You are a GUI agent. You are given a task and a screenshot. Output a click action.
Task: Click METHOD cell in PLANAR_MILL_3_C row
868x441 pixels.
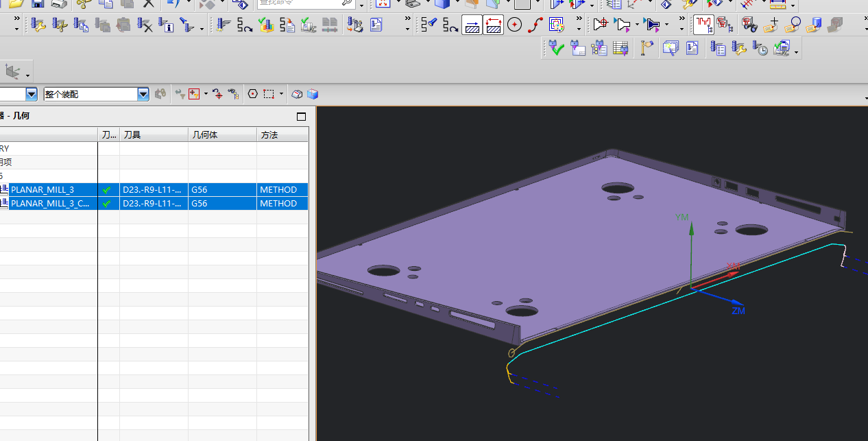coord(282,203)
